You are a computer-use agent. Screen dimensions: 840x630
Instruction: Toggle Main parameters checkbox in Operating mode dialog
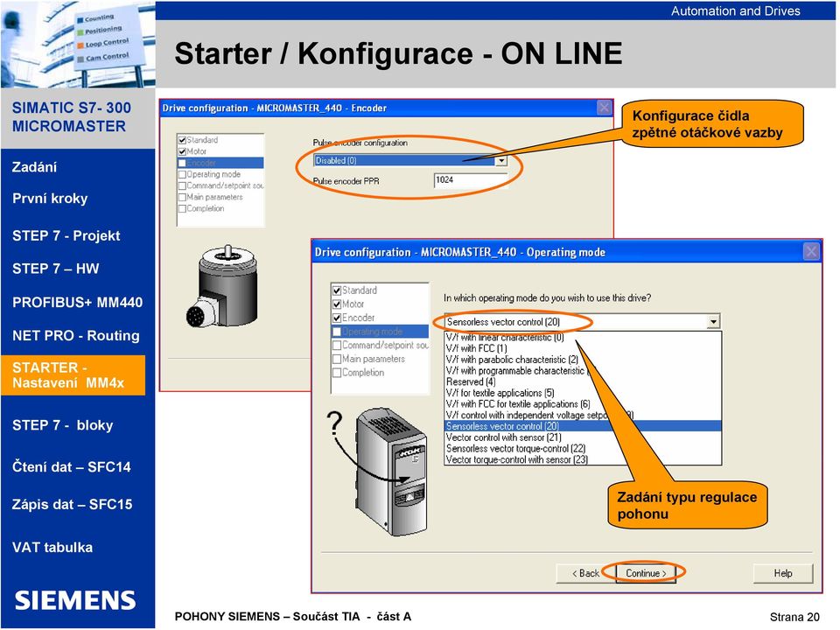pos(337,359)
